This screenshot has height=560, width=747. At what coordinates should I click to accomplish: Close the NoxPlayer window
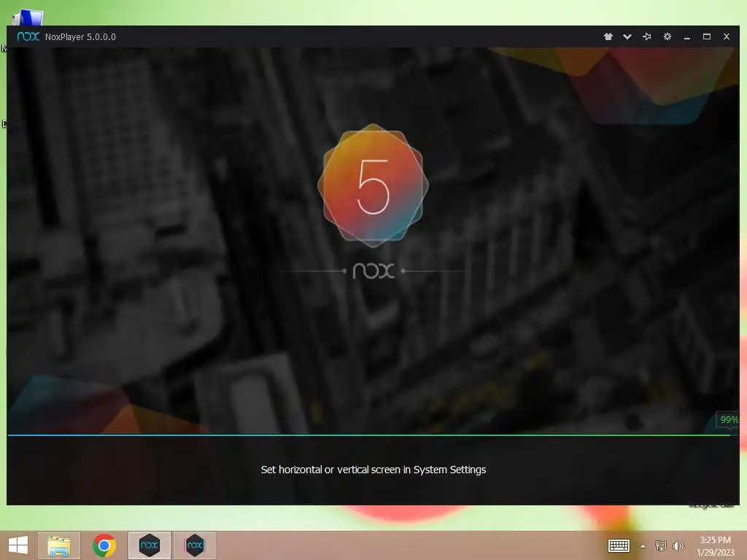[727, 36]
